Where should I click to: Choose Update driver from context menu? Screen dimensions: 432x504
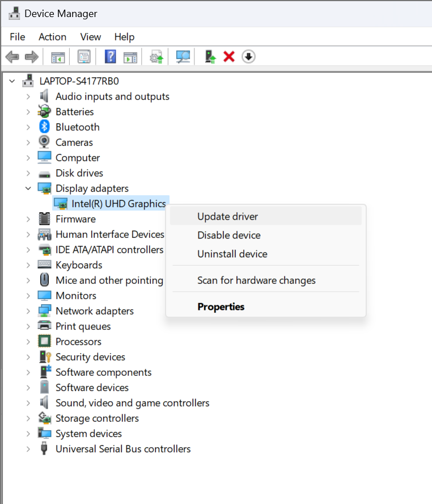(266, 216)
